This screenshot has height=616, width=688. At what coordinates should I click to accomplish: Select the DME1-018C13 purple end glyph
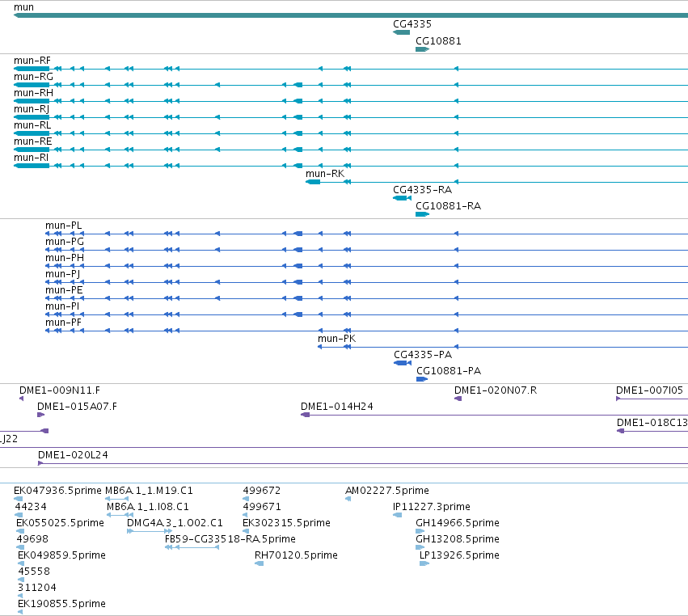620,431
